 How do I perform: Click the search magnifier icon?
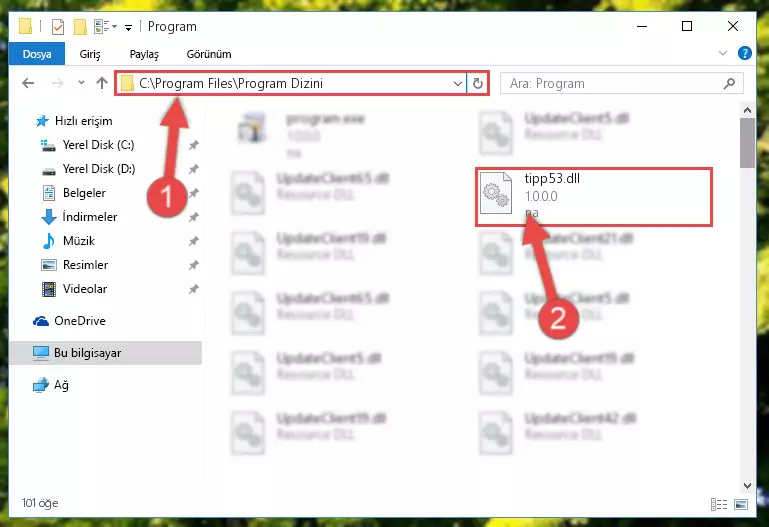tap(729, 83)
